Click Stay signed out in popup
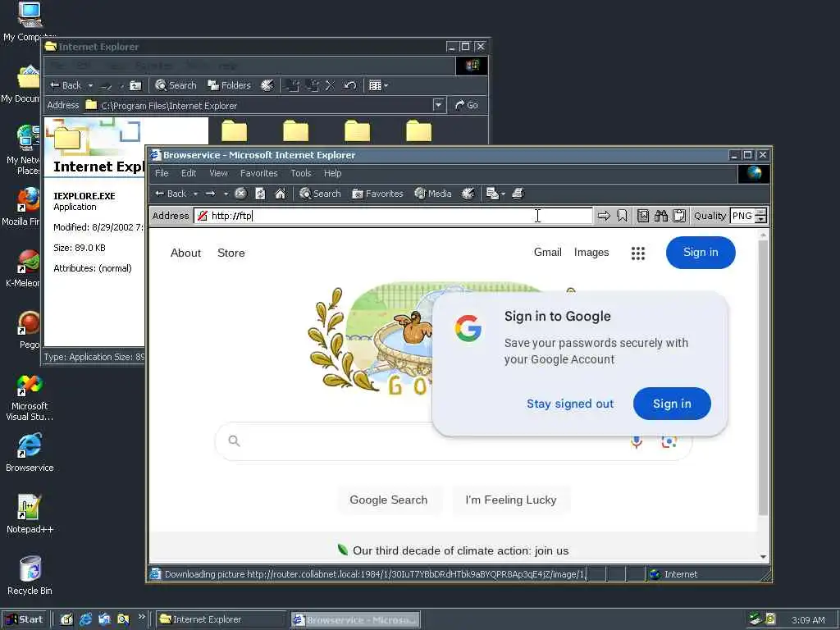This screenshot has width=840, height=630. click(x=570, y=404)
